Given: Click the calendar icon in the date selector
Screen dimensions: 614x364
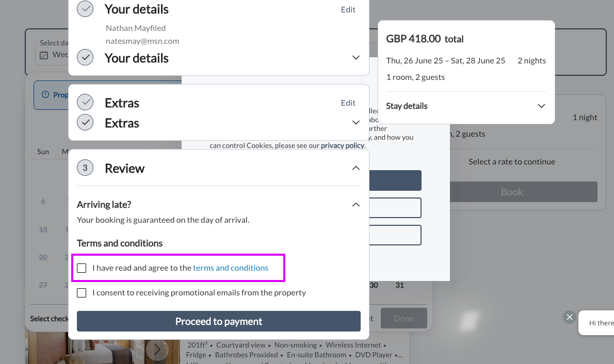Looking at the screenshot, I should tap(44, 55).
